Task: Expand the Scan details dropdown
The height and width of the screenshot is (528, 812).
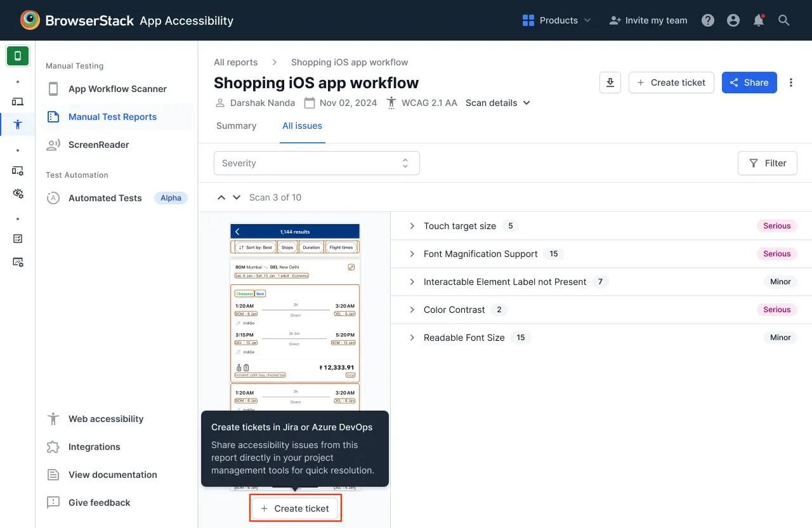Action: point(498,103)
